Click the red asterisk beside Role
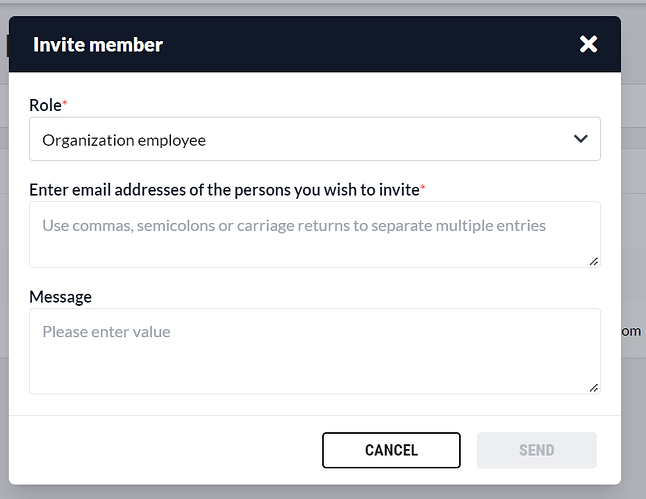The width and height of the screenshot is (646, 499). (x=65, y=102)
